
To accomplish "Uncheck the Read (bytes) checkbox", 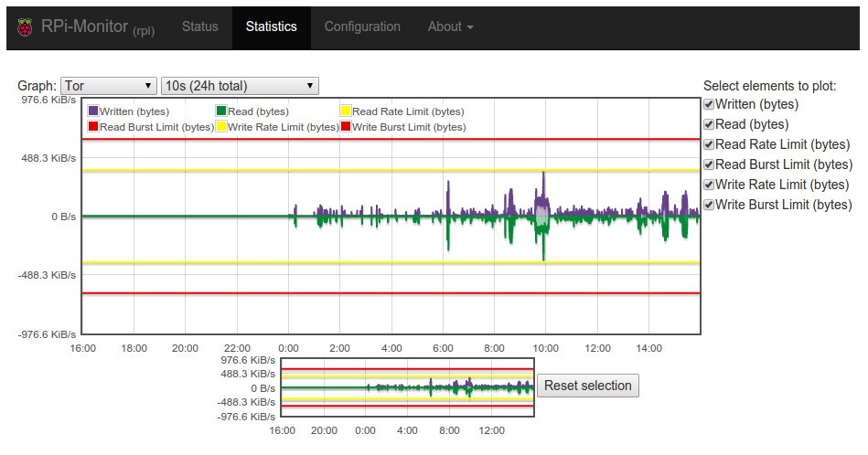I will (x=709, y=124).
